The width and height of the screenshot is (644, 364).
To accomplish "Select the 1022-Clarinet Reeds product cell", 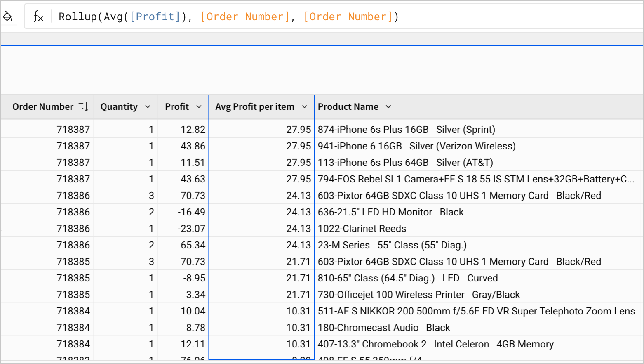I will [362, 228].
